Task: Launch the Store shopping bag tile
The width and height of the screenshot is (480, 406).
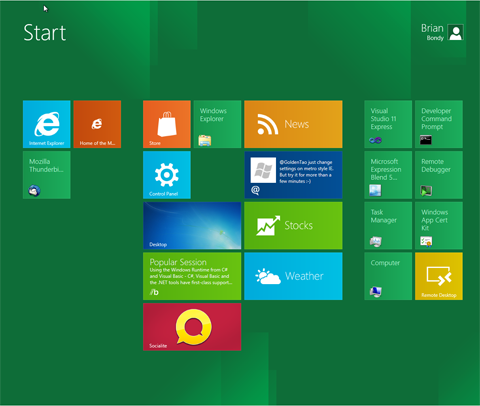Action: pyautogui.click(x=167, y=124)
